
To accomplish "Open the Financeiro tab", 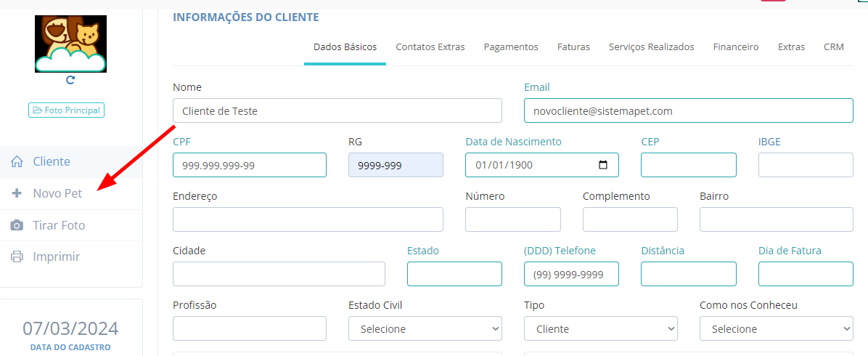I will 735,47.
